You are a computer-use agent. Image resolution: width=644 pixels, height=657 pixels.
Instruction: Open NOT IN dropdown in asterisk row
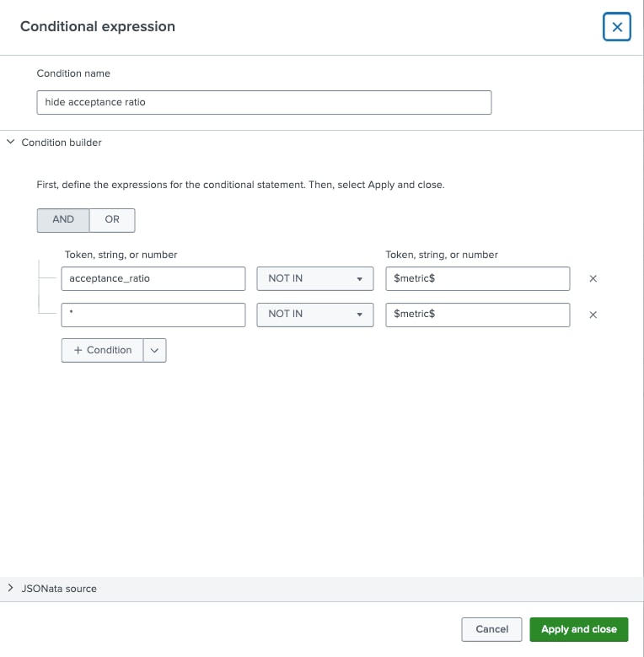click(x=314, y=314)
